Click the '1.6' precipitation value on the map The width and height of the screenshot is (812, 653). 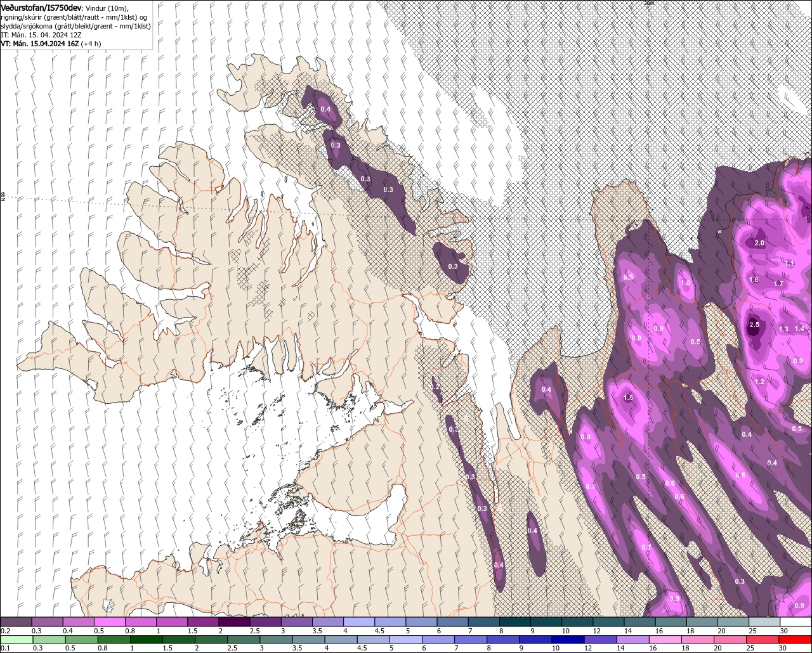tap(754, 280)
